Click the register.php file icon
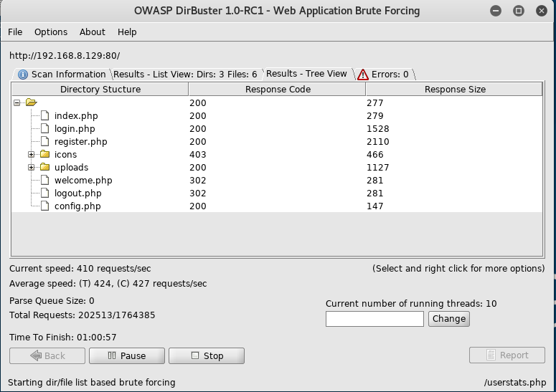Image resolution: width=556 pixels, height=392 pixels. [x=44, y=141]
